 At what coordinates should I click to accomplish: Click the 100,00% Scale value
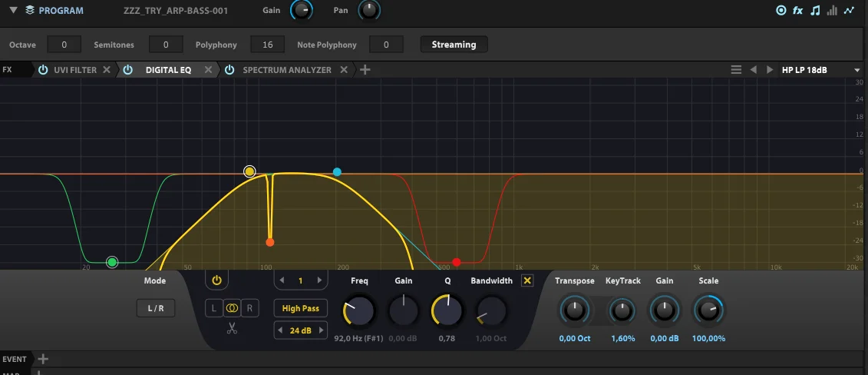point(708,338)
